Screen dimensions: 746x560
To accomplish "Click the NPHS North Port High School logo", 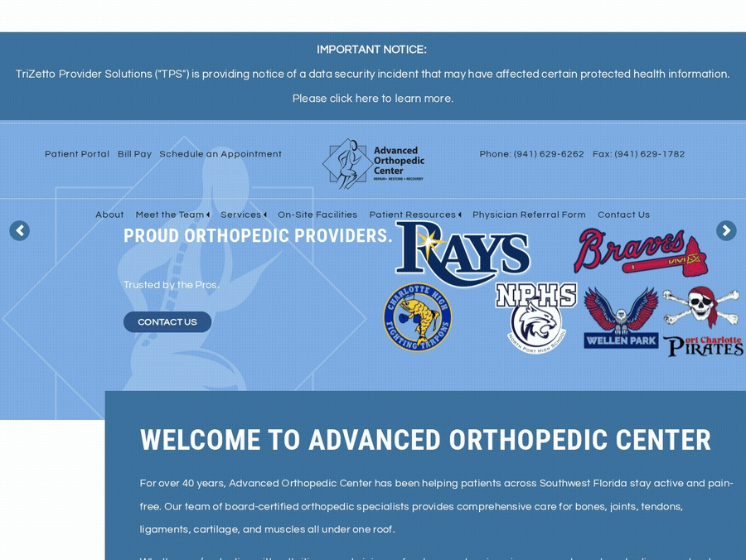I will (x=536, y=317).
